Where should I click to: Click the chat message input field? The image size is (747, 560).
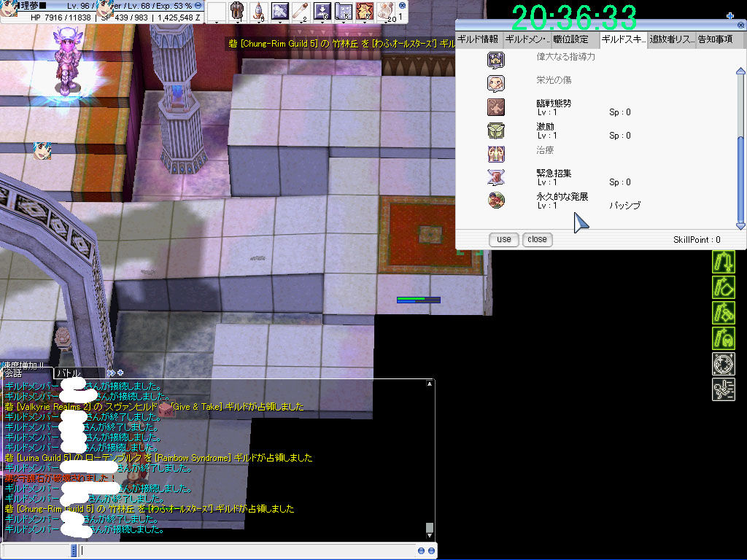(x=247, y=551)
